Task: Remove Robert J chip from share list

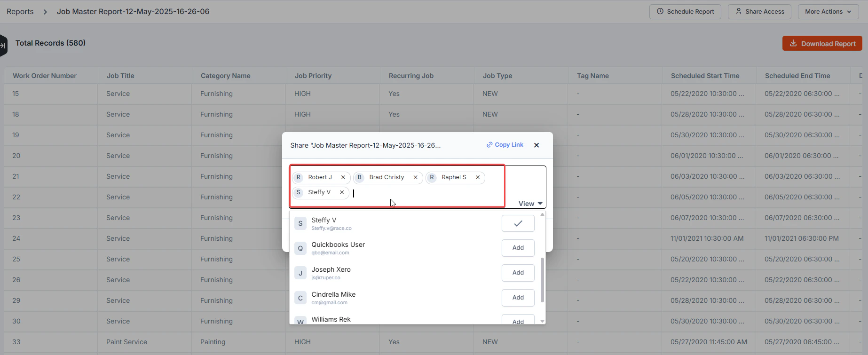Action: [343, 177]
